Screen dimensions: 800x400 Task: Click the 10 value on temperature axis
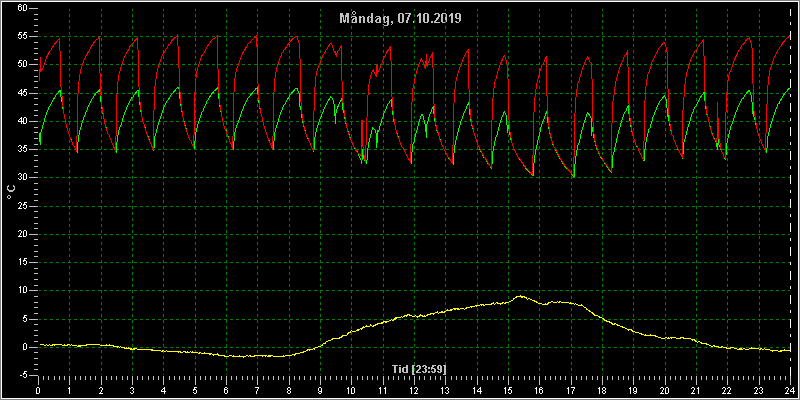[22, 290]
